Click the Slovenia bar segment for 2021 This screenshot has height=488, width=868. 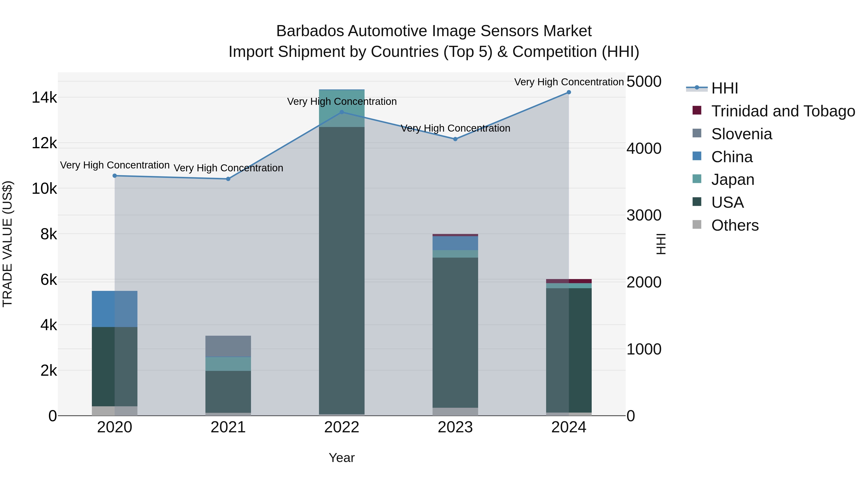point(228,346)
